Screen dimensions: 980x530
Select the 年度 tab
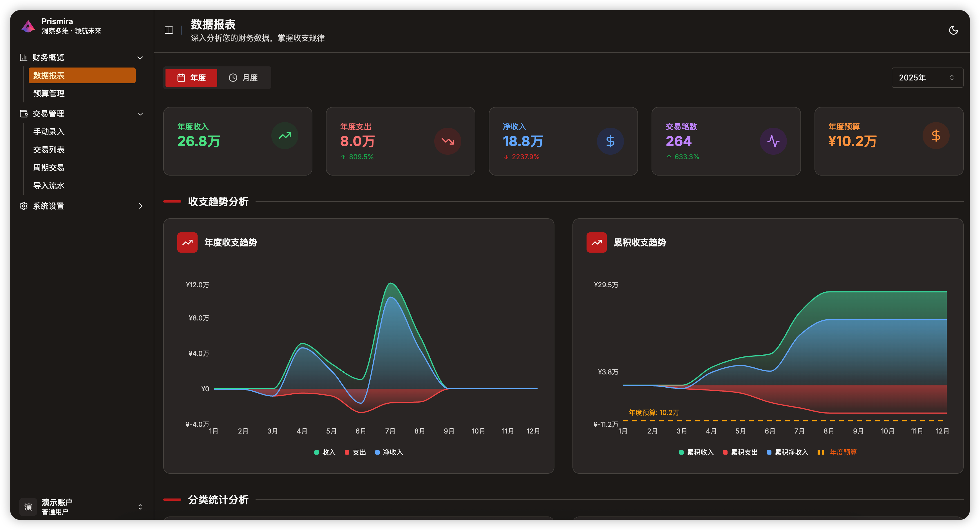coord(191,78)
